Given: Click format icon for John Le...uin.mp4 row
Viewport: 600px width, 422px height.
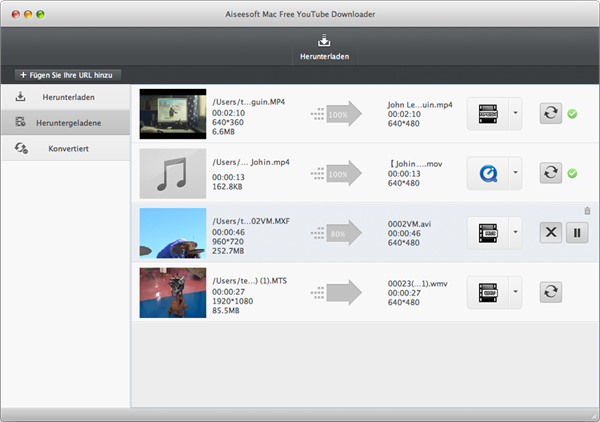Looking at the screenshot, I should click(488, 114).
